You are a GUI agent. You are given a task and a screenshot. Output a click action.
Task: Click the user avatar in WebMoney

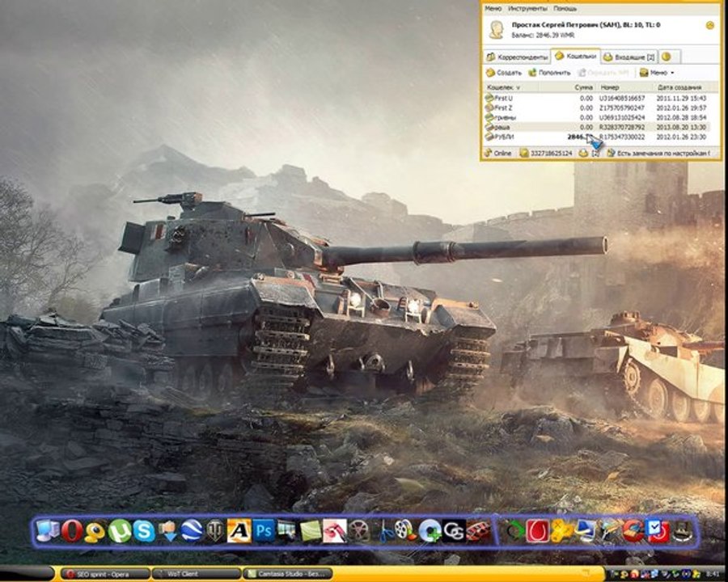pyautogui.click(x=497, y=29)
